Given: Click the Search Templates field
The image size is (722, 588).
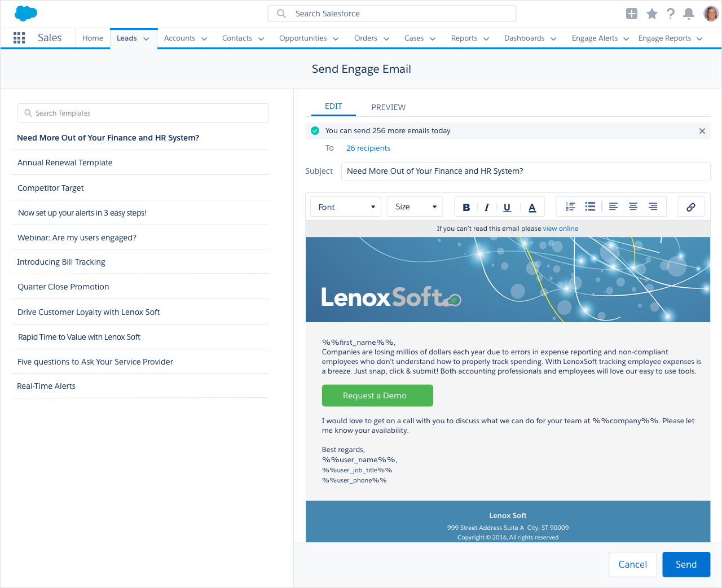Looking at the screenshot, I should 143,113.
